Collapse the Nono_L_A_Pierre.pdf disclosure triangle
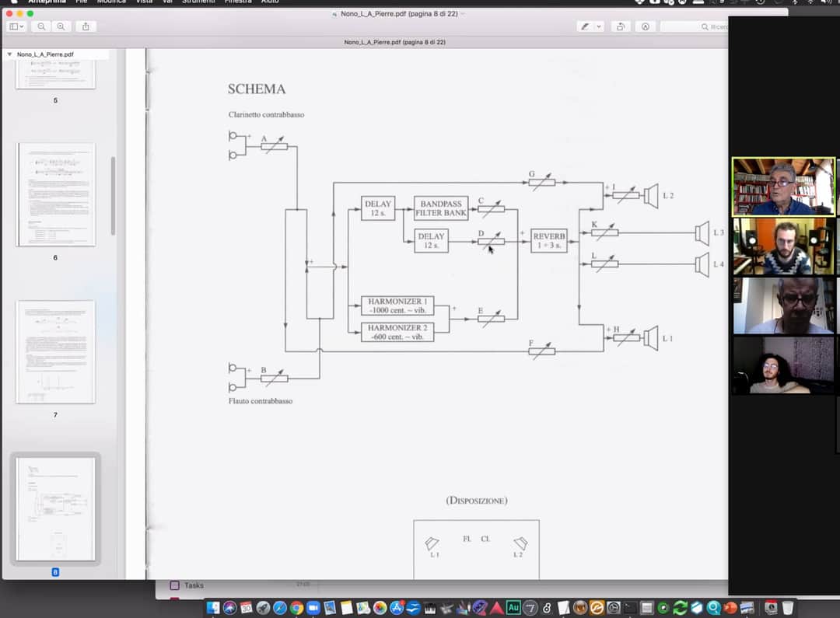 (x=9, y=54)
